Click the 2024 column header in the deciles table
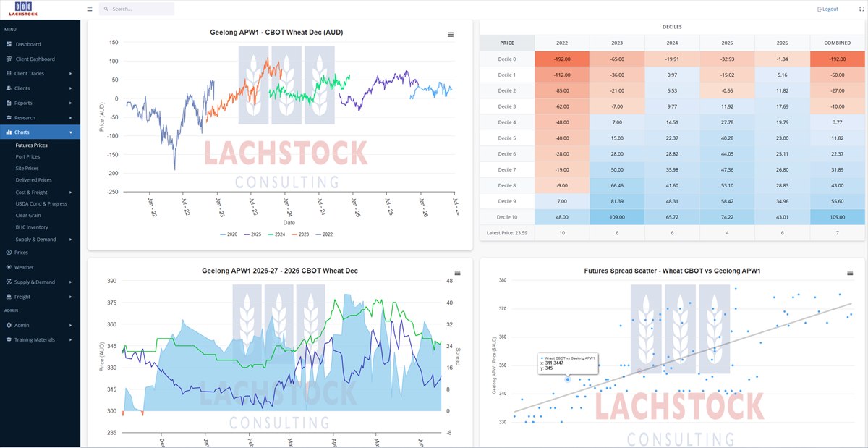 (x=672, y=43)
